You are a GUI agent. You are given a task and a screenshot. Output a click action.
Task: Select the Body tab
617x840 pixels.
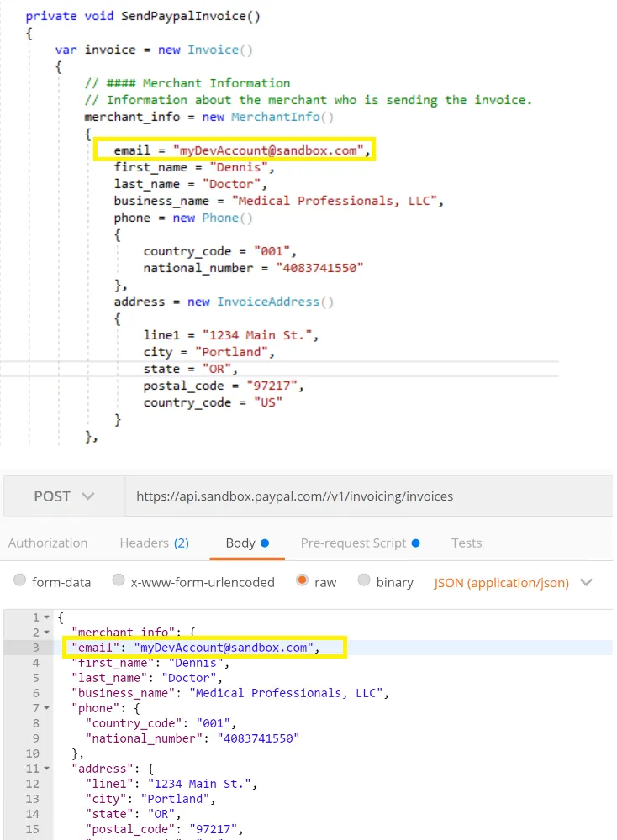(x=247, y=543)
